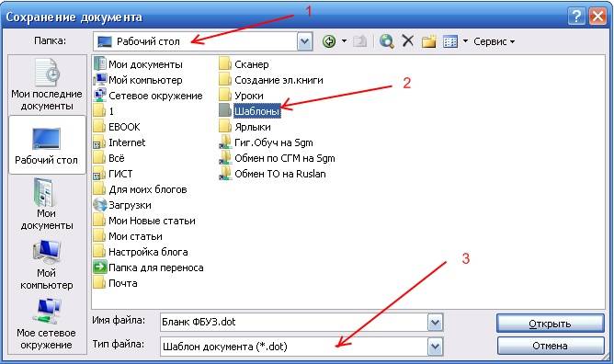Click the Имя файла input field

[294, 322]
